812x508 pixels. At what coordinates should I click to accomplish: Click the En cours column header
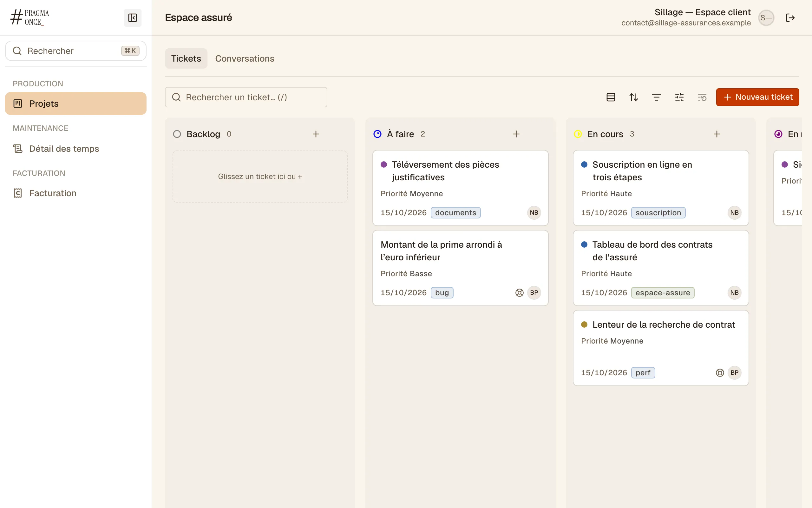(x=605, y=134)
